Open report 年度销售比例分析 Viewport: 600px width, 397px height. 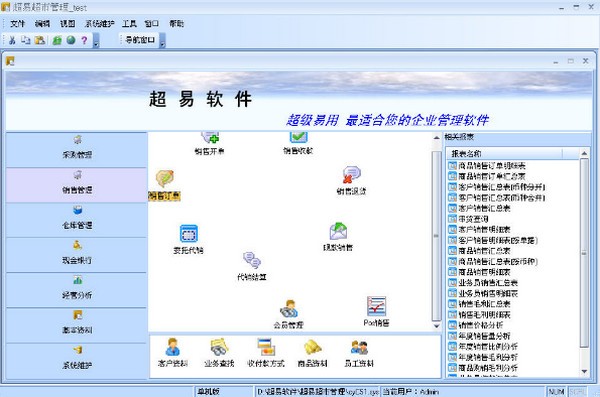[488, 346]
